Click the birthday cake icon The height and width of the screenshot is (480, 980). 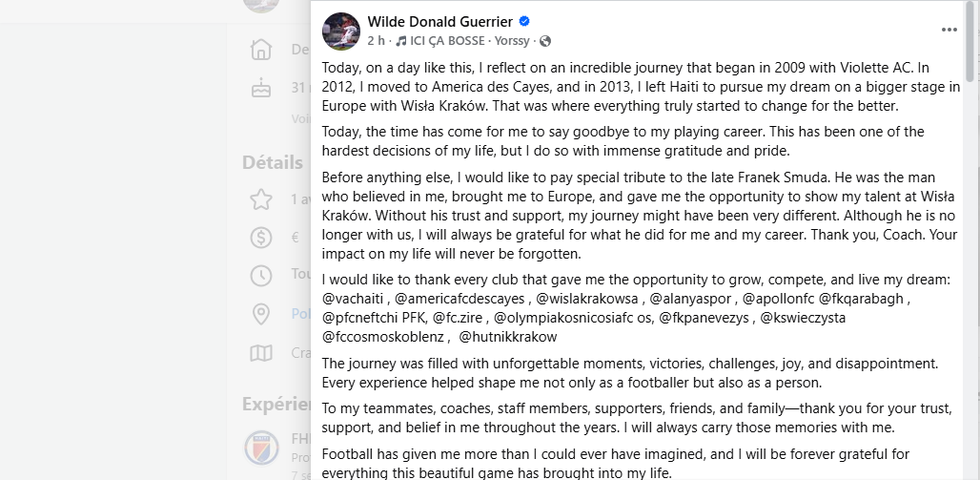click(x=261, y=88)
